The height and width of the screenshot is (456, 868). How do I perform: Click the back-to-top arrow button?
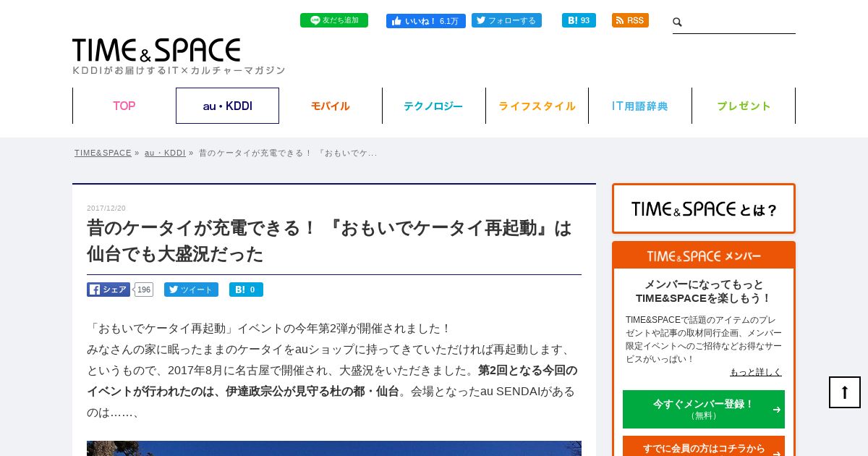click(x=845, y=392)
